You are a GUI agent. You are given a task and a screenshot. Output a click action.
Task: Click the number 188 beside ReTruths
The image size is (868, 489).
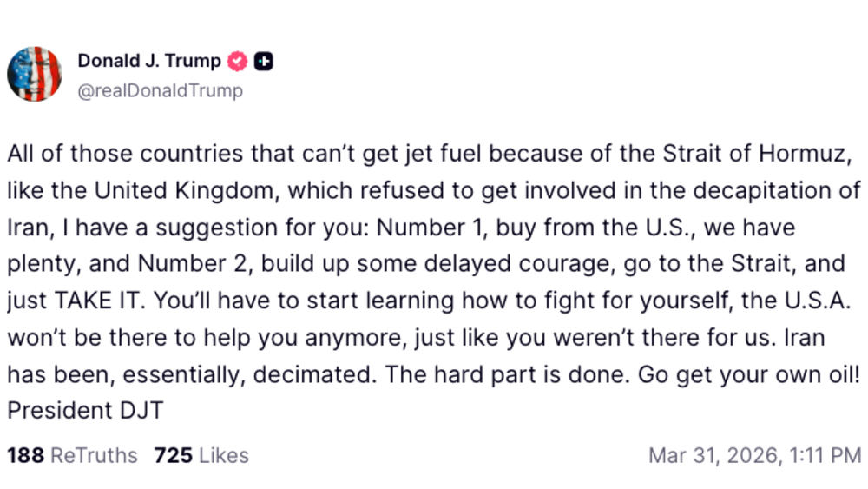(25, 455)
